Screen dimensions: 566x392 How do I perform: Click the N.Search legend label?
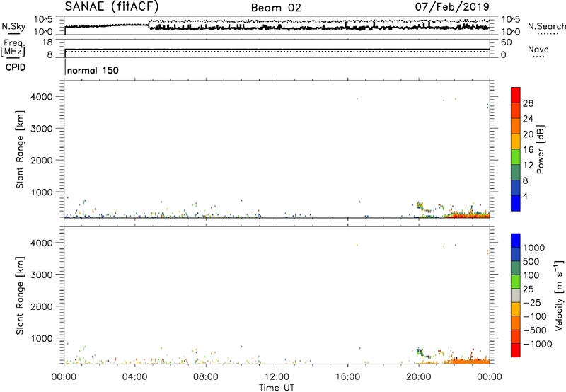[546, 26]
